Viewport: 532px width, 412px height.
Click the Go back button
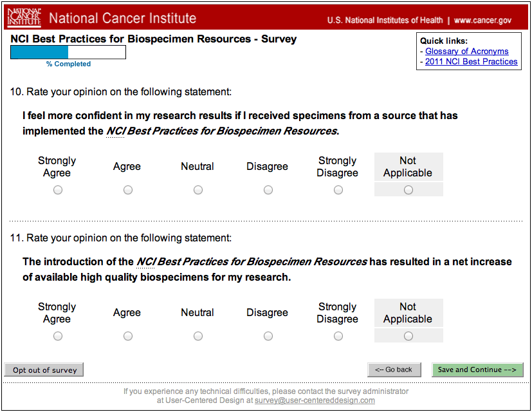coord(394,370)
